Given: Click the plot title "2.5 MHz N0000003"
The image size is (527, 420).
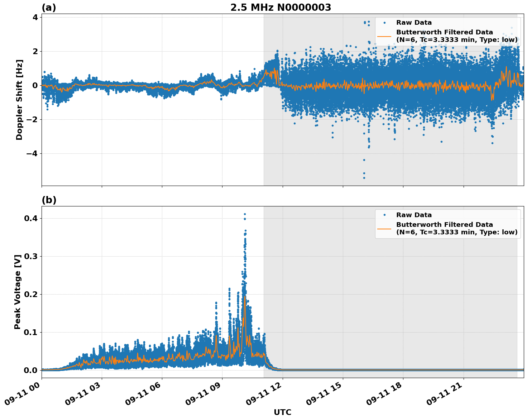Looking at the screenshot, I should pos(281,8).
